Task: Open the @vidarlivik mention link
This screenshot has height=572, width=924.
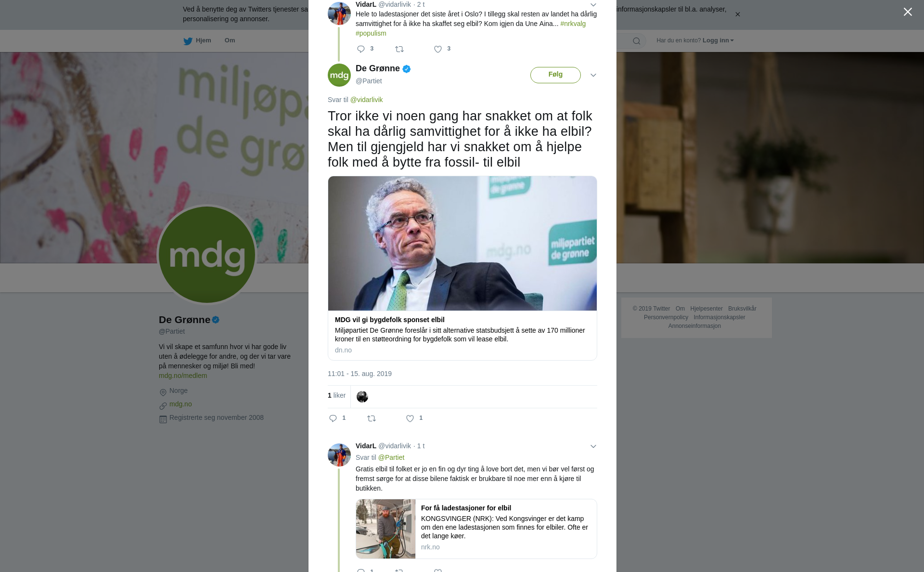Action: click(366, 100)
